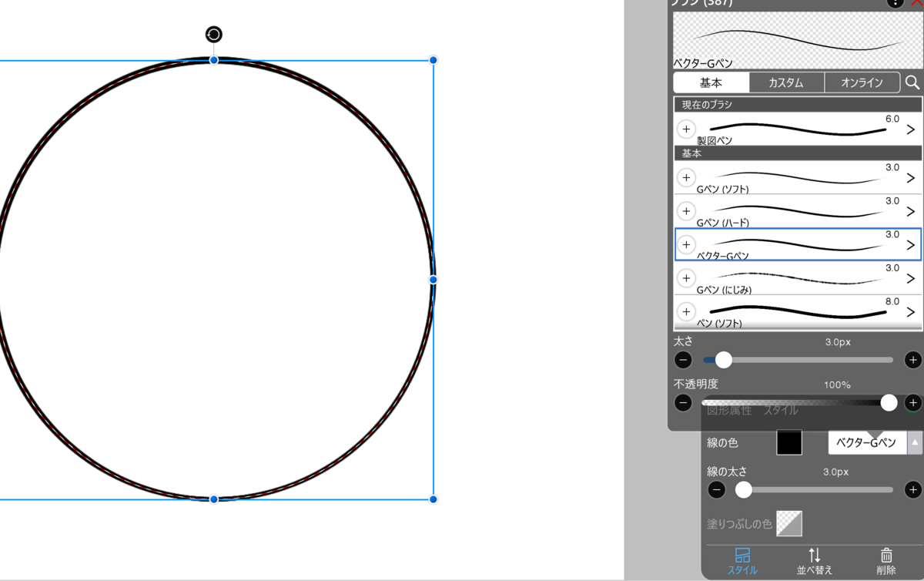924x581 pixels.
Task: Decrease 不透明度 with the minus button
Action: pyautogui.click(x=683, y=403)
